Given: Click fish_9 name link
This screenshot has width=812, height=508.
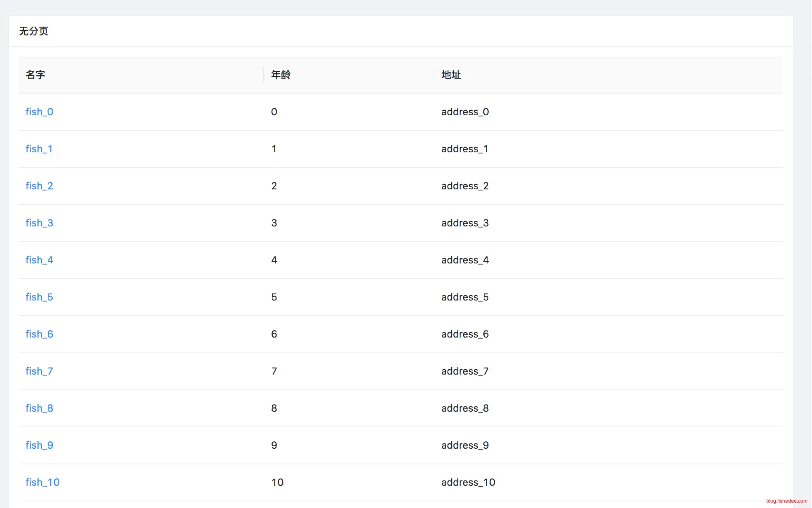Looking at the screenshot, I should (x=39, y=445).
